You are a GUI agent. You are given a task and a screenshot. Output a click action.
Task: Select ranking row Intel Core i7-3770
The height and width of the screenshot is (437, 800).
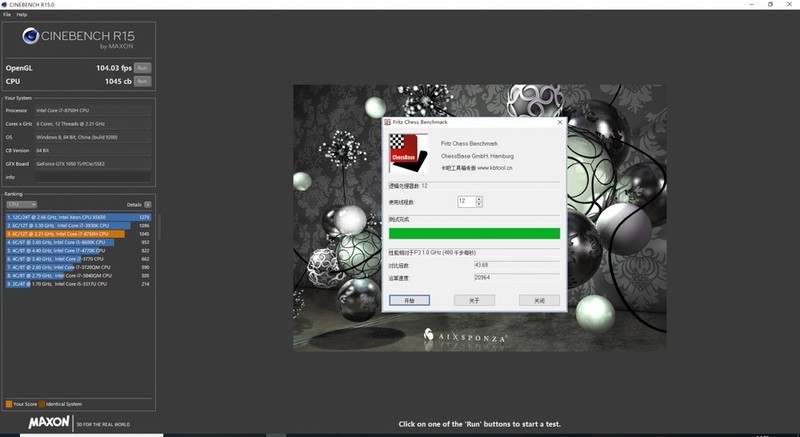(79, 259)
